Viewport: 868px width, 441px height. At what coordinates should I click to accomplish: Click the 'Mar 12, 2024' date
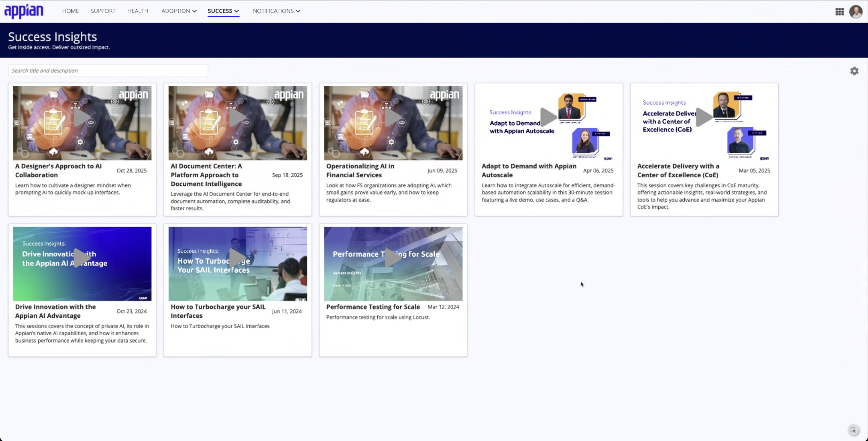(443, 307)
